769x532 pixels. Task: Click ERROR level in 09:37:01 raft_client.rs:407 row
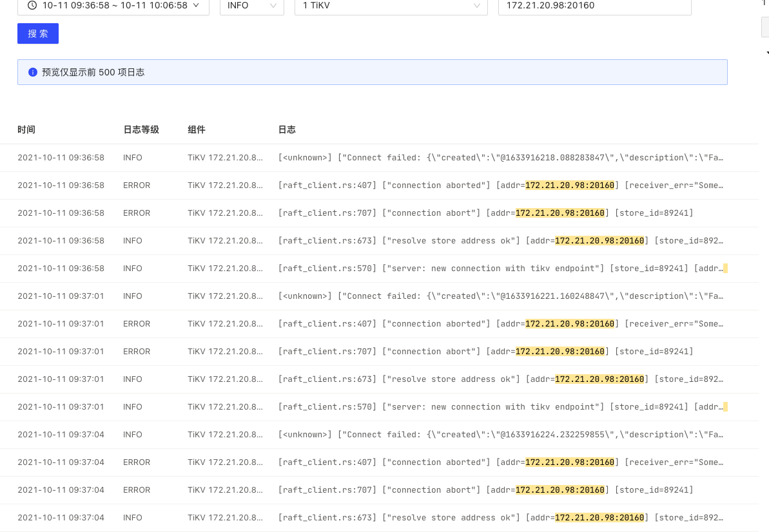coord(137,324)
